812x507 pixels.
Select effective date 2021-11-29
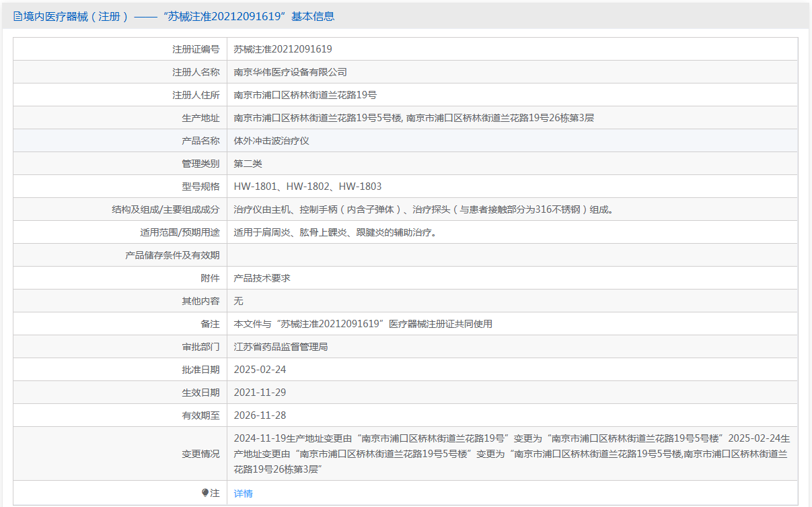260,393
